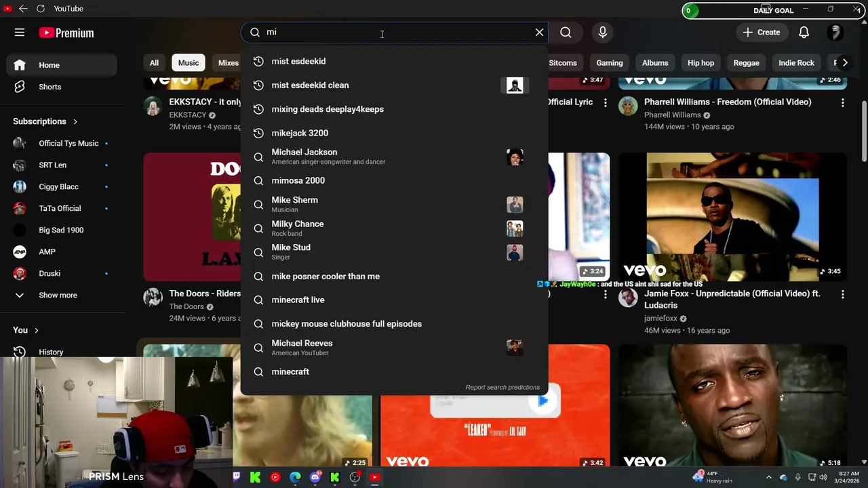Reload the page with refresh icon
Viewport: 868px width, 488px height.
coord(40,9)
